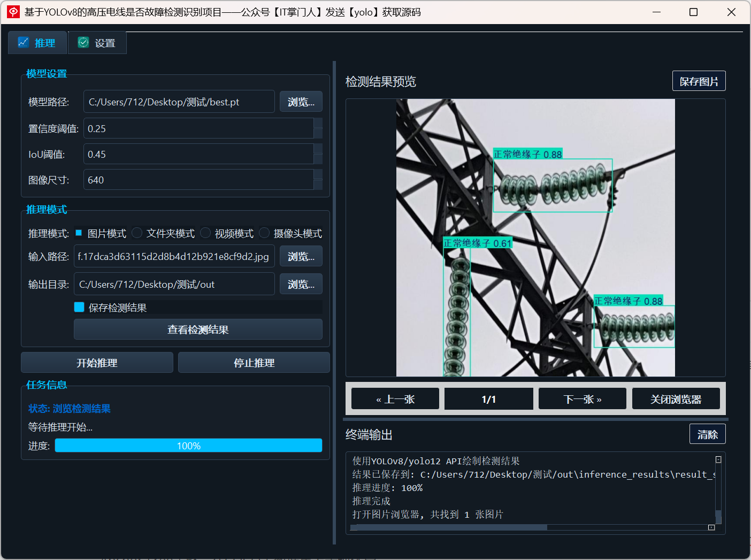Click the 输出目录 path input field
The image size is (751, 560).
174,284
